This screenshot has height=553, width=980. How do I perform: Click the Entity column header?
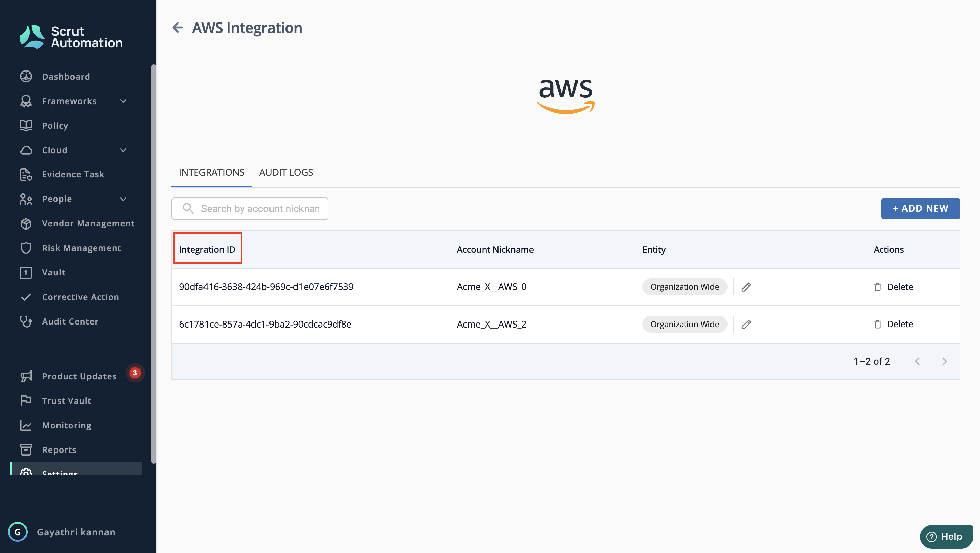point(654,249)
